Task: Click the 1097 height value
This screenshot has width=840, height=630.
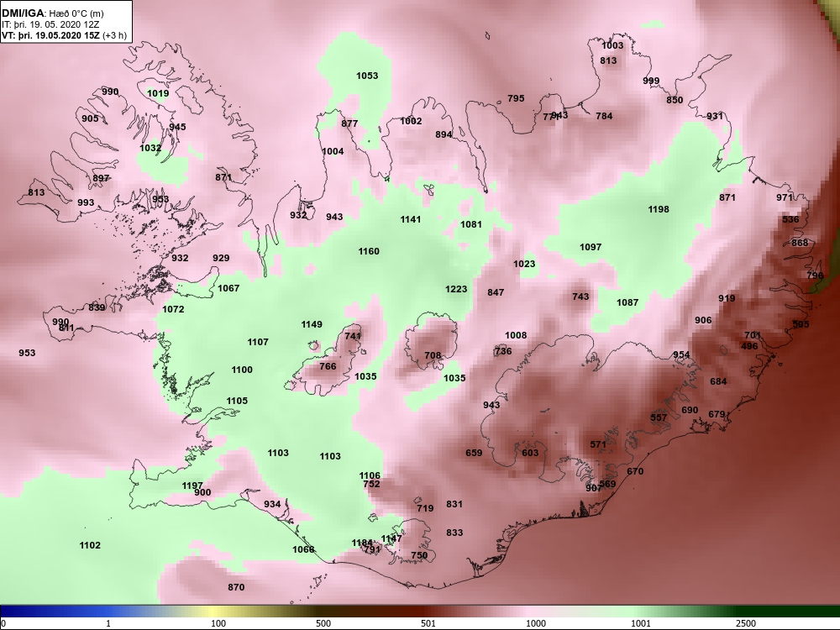Action: (x=591, y=247)
